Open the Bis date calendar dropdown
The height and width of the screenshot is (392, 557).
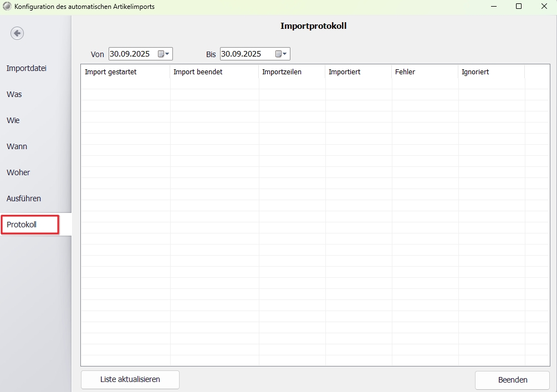click(x=282, y=54)
